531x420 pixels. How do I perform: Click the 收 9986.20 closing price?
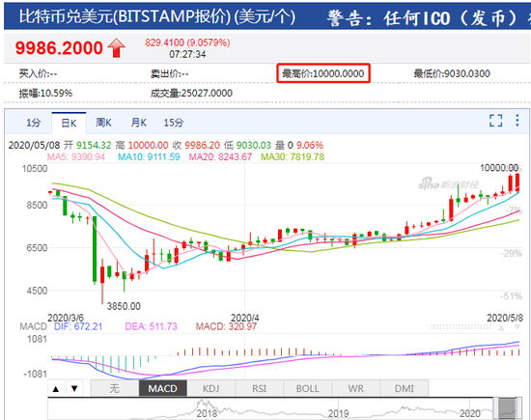coord(196,145)
